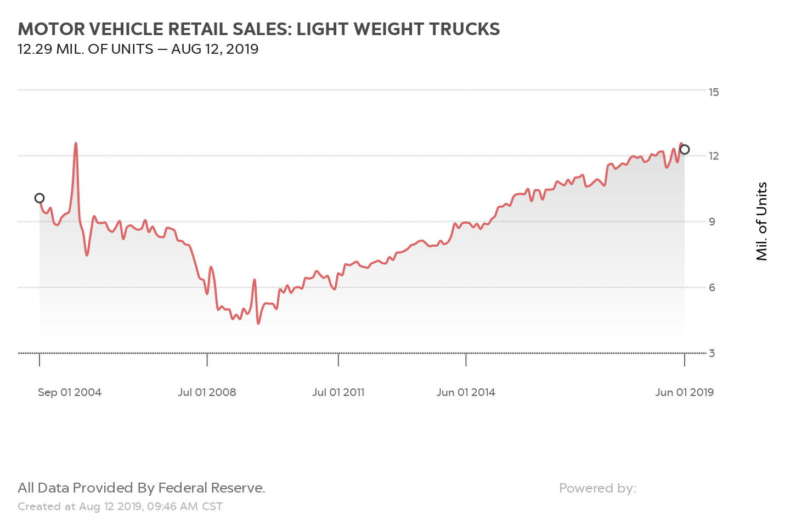Click the 6 value on the y-axis
Viewport: 790px width, 532px height.
pyautogui.click(x=712, y=287)
